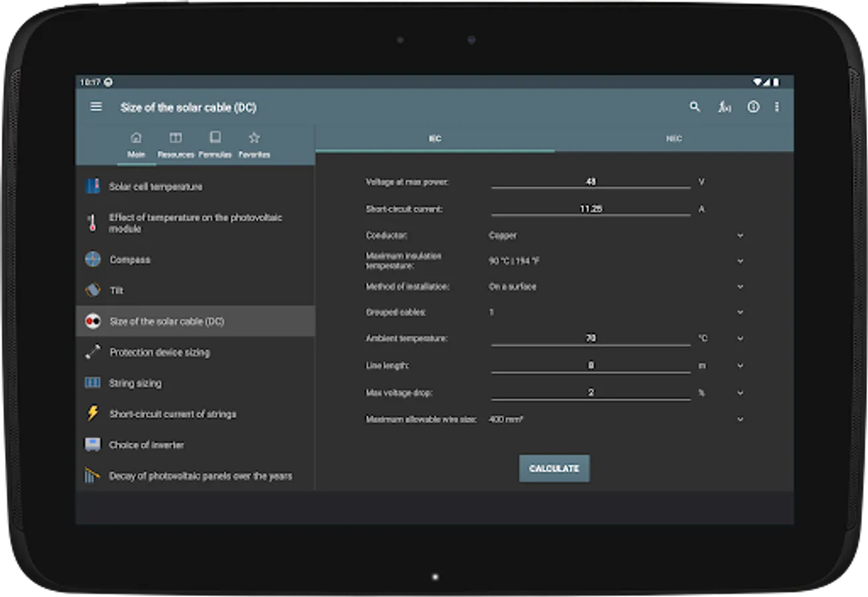Open the Resources tab icon

[176, 144]
